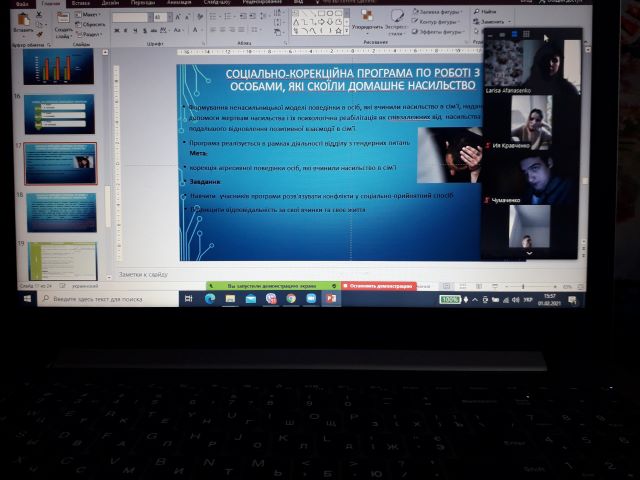Screen dimensions: 640x480
Task: Click the clear formatting icon
Action: pyautogui.click(x=200, y=17)
